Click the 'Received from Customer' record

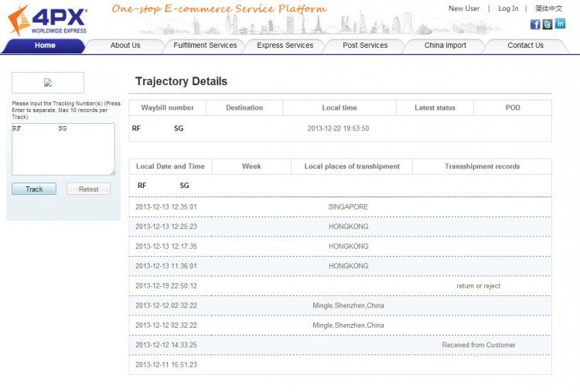(x=479, y=345)
